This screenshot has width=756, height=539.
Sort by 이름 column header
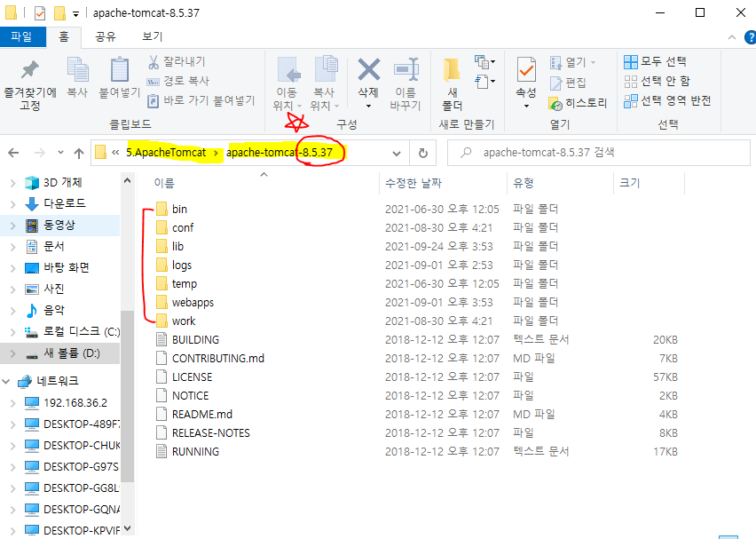(164, 183)
